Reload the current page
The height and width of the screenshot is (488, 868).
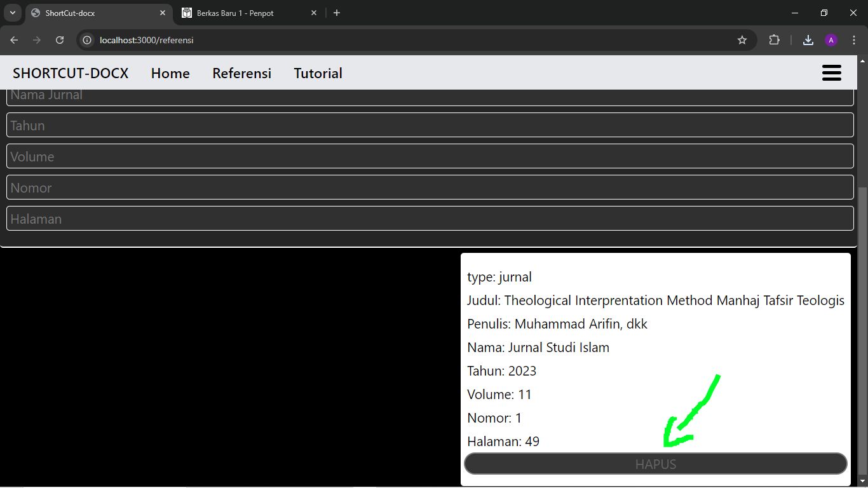pyautogui.click(x=60, y=40)
